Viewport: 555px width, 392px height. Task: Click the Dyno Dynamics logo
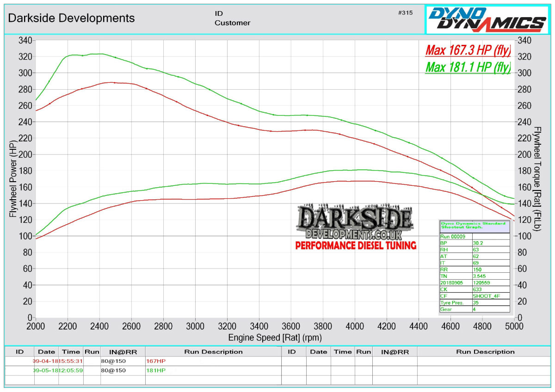(487, 19)
